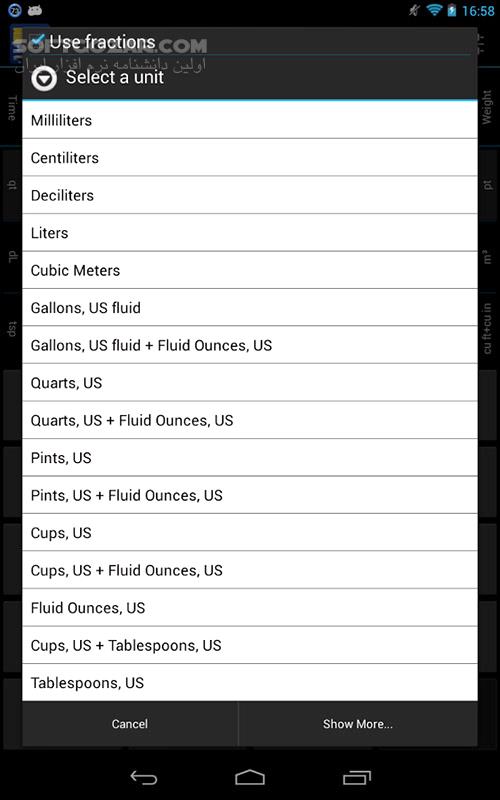This screenshot has height=800, width=500.
Task: Tap the Android home navigation icon
Action: click(249, 777)
